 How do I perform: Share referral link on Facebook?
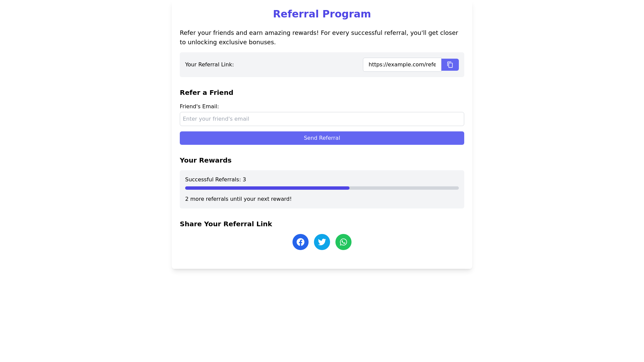point(300,242)
